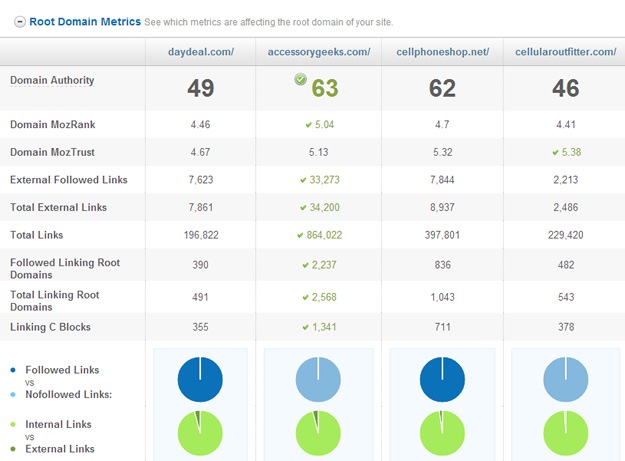Image resolution: width=625 pixels, height=461 pixels.
Task: Click the Domain Authority metric label
Action: click(x=52, y=80)
